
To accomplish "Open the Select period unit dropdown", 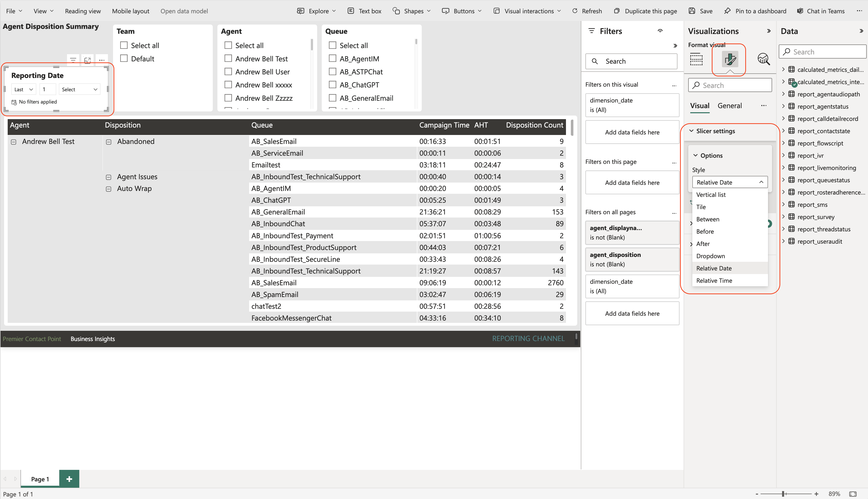I will pos(80,89).
